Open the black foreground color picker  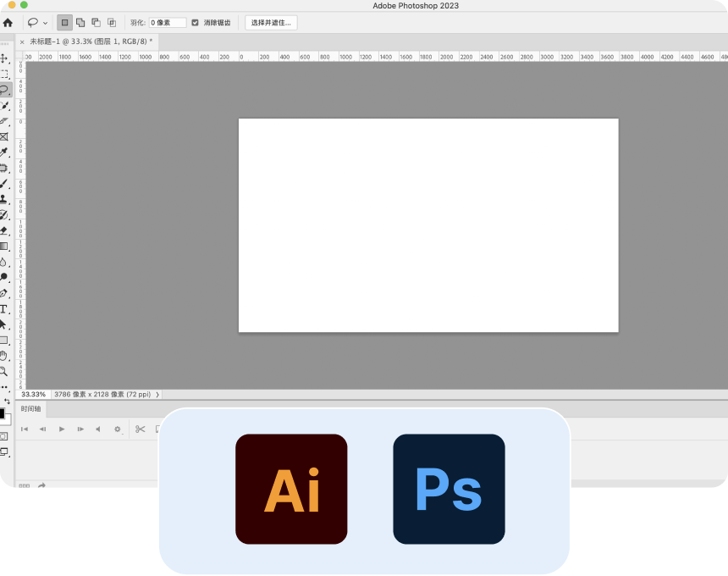click(x=2, y=413)
